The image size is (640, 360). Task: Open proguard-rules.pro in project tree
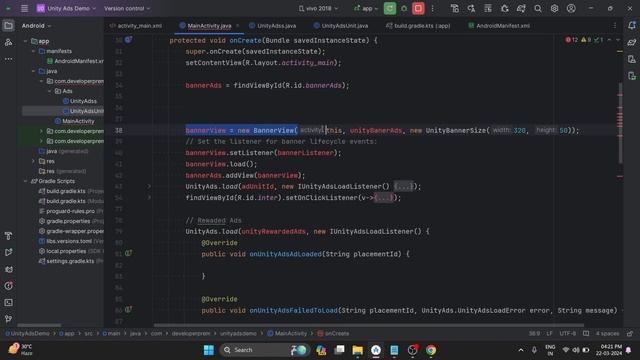click(x=67, y=211)
